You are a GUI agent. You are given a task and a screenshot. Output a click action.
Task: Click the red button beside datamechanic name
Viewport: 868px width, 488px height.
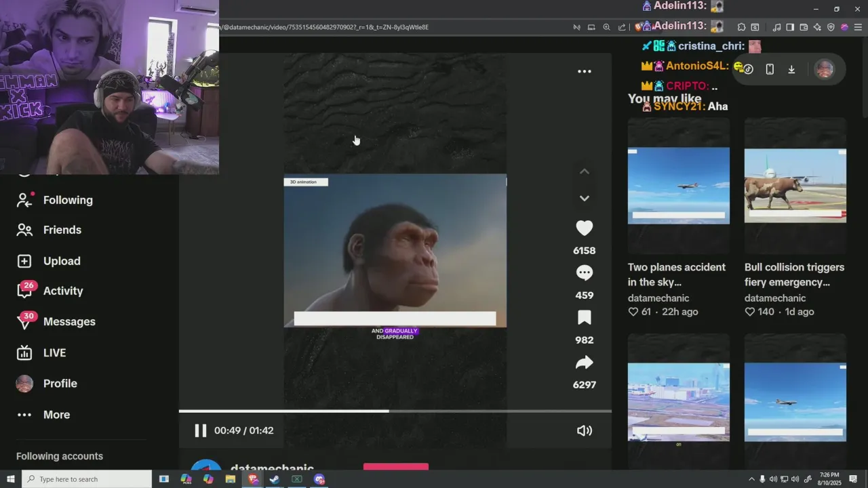point(396,466)
